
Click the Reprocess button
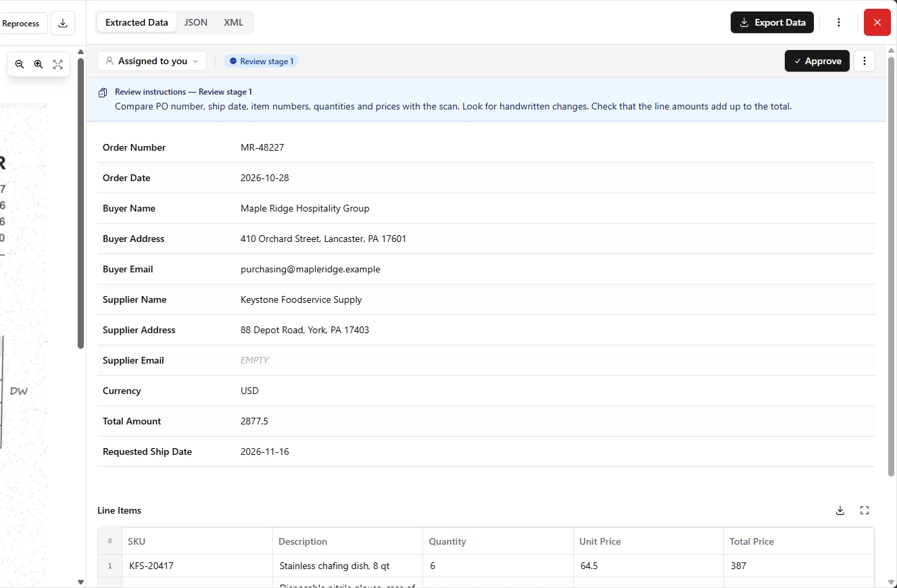tap(21, 23)
